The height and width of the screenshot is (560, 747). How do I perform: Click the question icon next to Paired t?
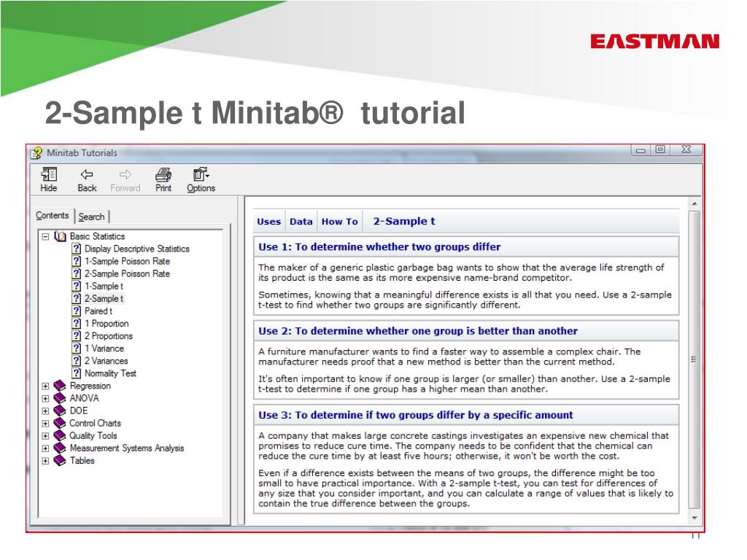coord(76,311)
